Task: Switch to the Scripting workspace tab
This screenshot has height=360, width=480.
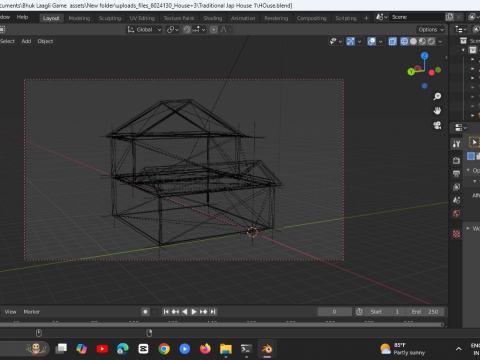Action: click(x=346, y=18)
